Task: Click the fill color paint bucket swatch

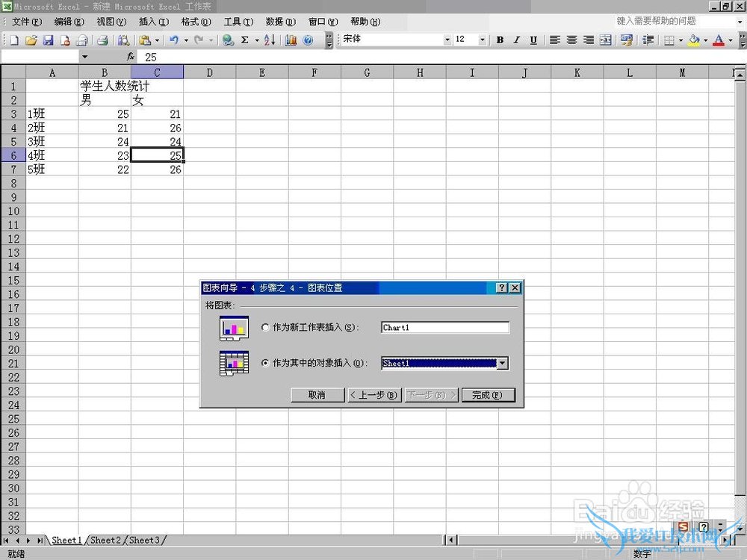Action: pyautogui.click(x=694, y=40)
